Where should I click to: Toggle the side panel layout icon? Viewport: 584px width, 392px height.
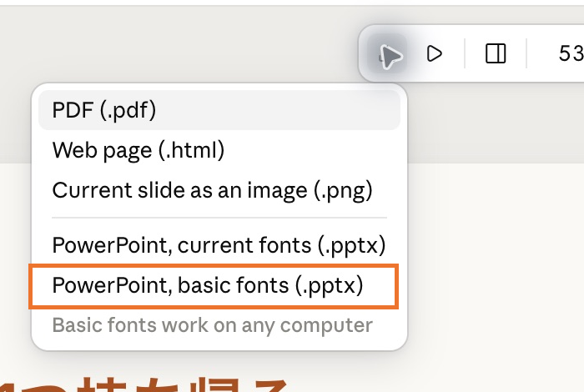point(496,53)
